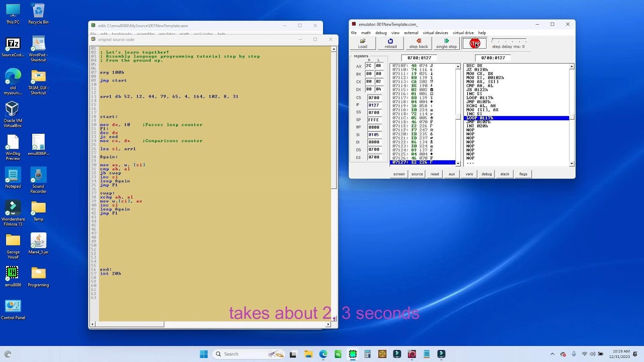Select the Mars4_5.jar desktop icon
This screenshot has width=644, height=362.
point(38,244)
